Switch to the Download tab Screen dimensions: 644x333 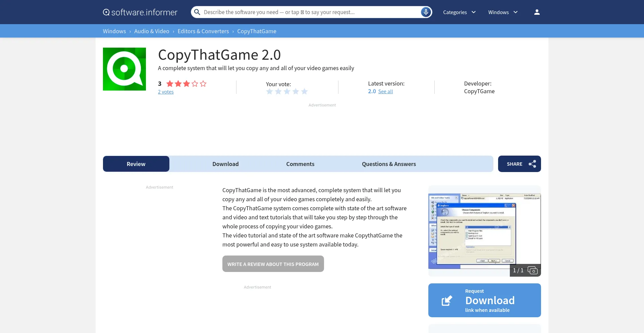click(225, 164)
